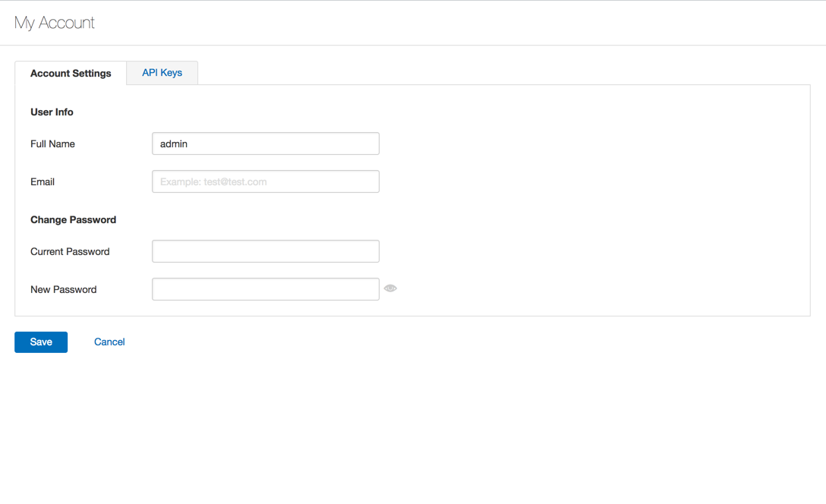The width and height of the screenshot is (826, 504).
Task: Click the User Info section heading
Action: click(52, 112)
